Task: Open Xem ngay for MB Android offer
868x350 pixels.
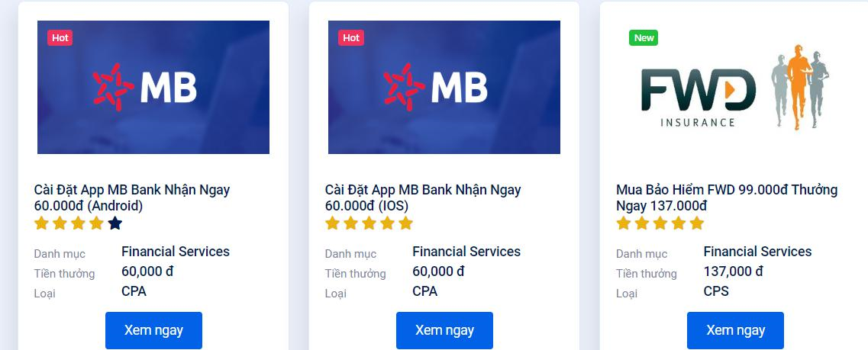Action: coord(154,330)
